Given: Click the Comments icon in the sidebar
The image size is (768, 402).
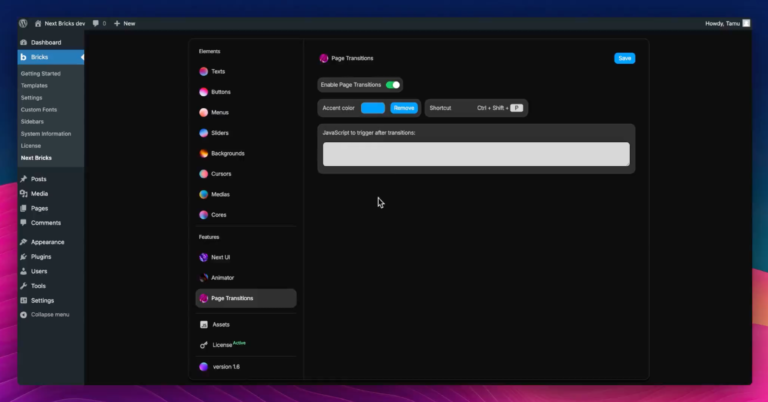Looking at the screenshot, I should coord(24,223).
